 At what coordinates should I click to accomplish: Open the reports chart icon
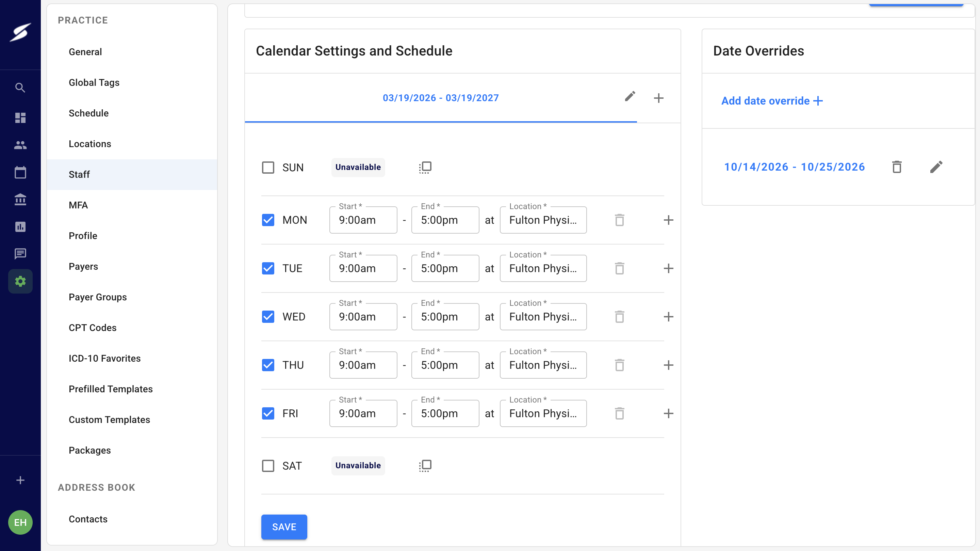20,226
